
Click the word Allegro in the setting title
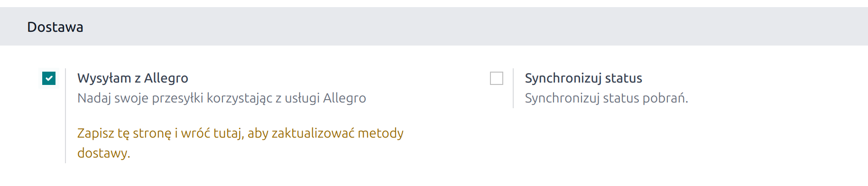point(166,78)
